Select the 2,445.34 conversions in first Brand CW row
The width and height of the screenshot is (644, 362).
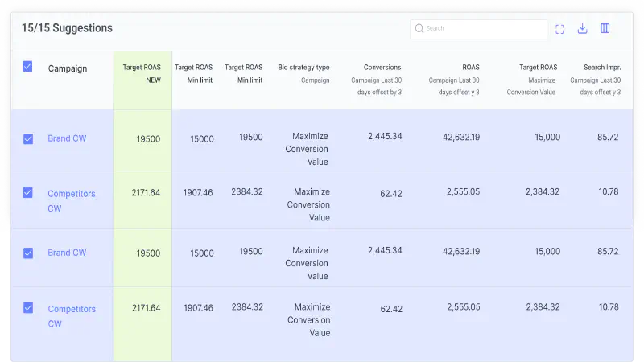coord(385,136)
